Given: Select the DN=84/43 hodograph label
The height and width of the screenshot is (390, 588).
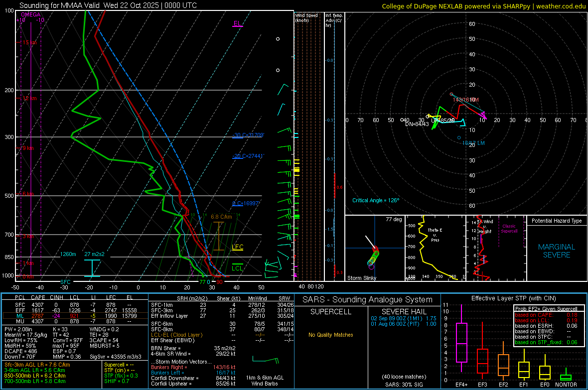Looking at the screenshot, I should pyautogui.click(x=417, y=124).
